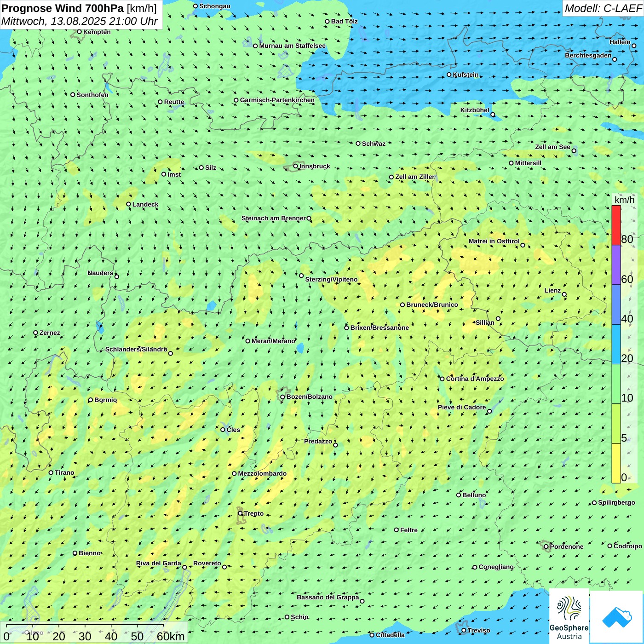Image resolution: width=644 pixels, height=644 pixels.
Task: Click the Modell: C-LAEF label
Action: [x=603, y=8]
